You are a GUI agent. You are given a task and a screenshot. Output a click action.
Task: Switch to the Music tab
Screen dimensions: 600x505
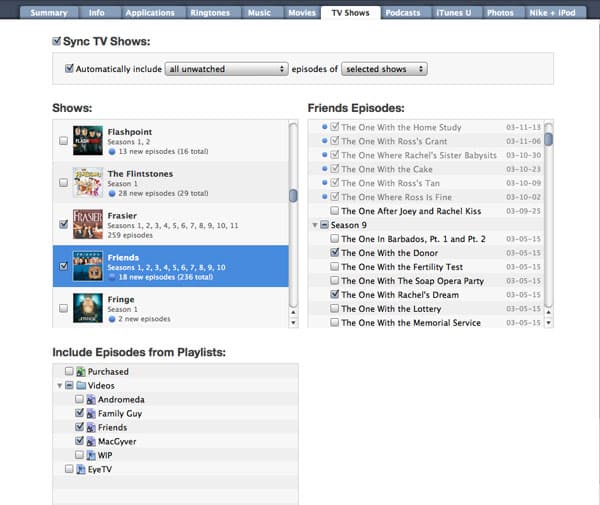tap(259, 13)
